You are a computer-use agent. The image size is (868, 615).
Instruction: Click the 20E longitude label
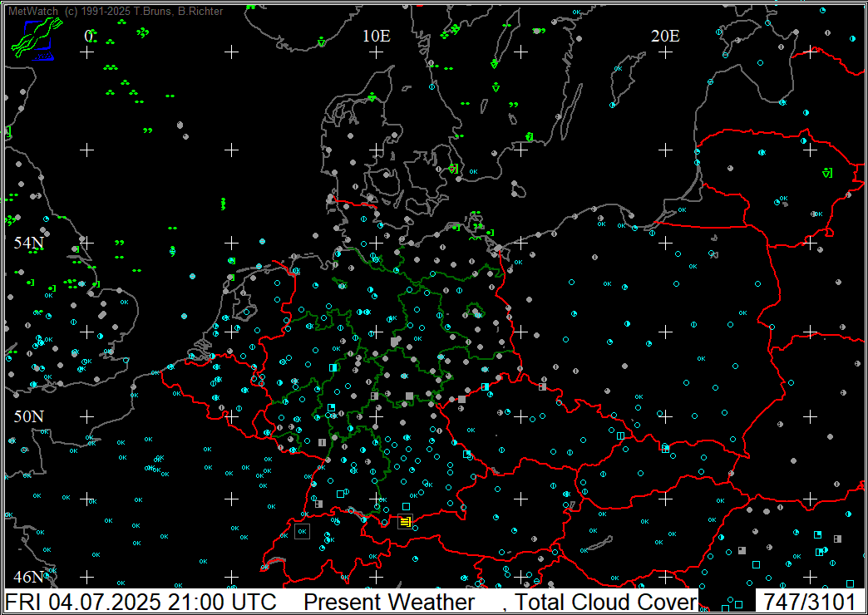coord(665,36)
